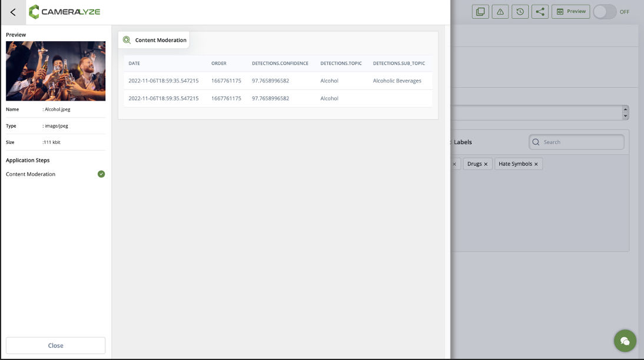Select the Alcoholic Beverages sub-topic cell
Screen dimensions: 644x360
[x=397, y=81]
